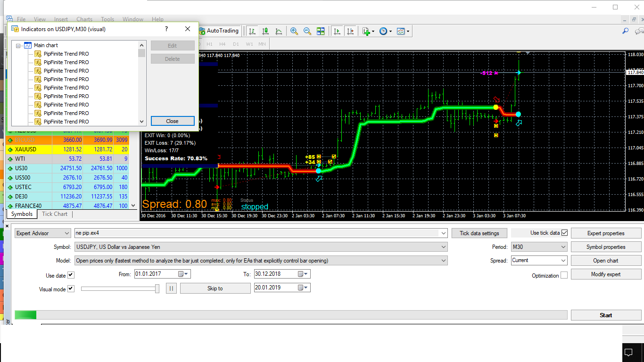Viewport: 644px width, 362px height.
Task: Zoom out on the chart
Action: coord(307,31)
